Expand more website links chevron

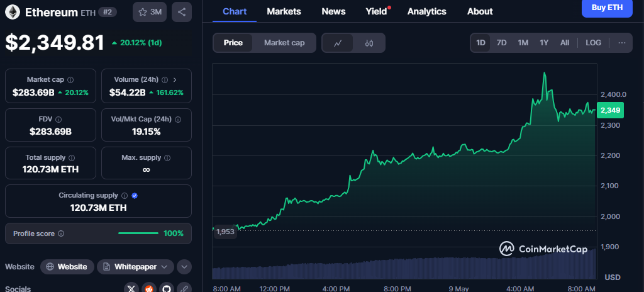pyautogui.click(x=184, y=267)
